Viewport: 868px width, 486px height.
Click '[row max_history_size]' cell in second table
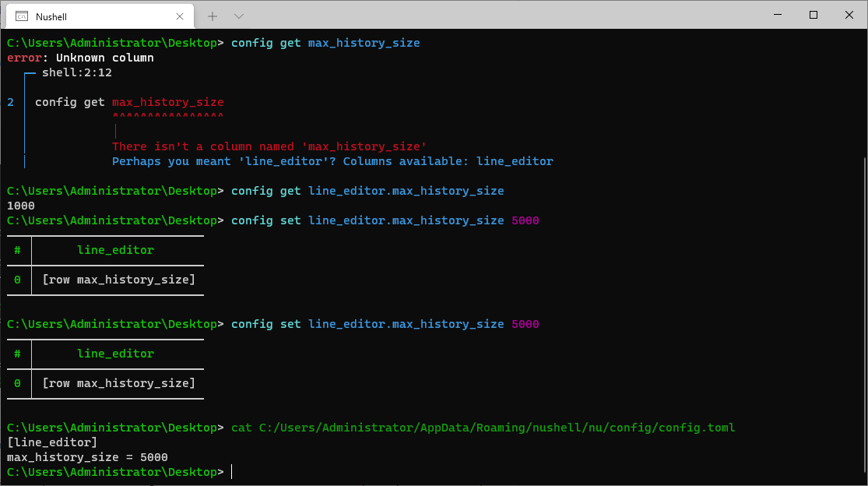tap(119, 383)
